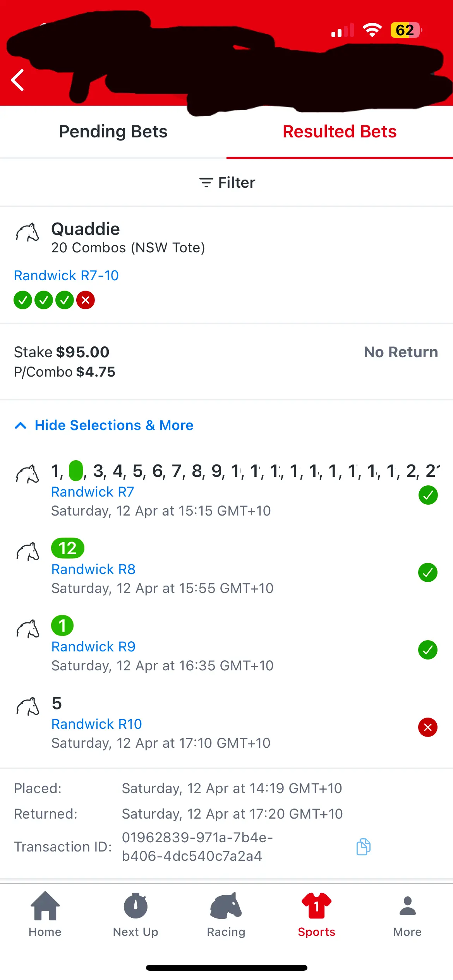Switch to Pending Bets tab
The height and width of the screenshot is (980, 453).
pos(113,132)
